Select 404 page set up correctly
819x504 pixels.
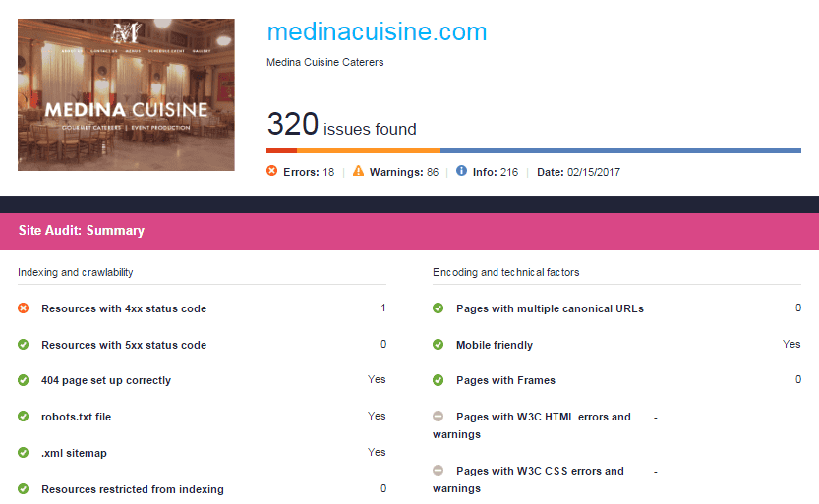(x=106, y=381)
